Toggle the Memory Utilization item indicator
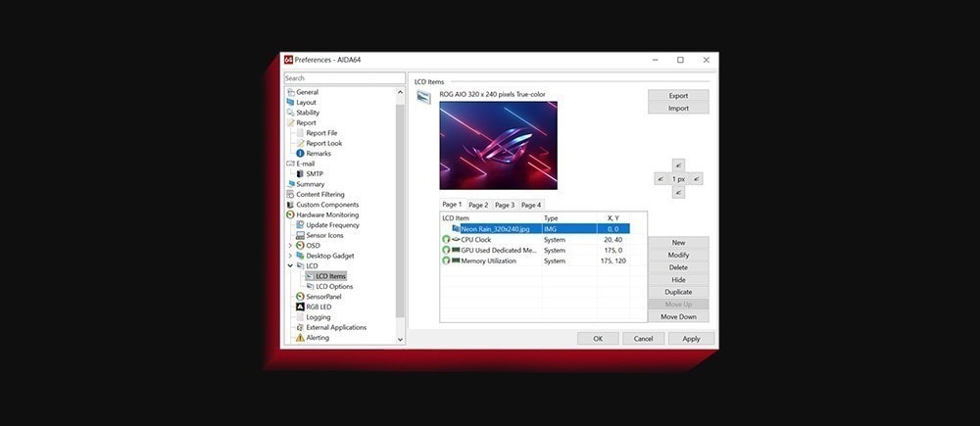This screenshot has width=980, height=426. [x=446, y=260]
